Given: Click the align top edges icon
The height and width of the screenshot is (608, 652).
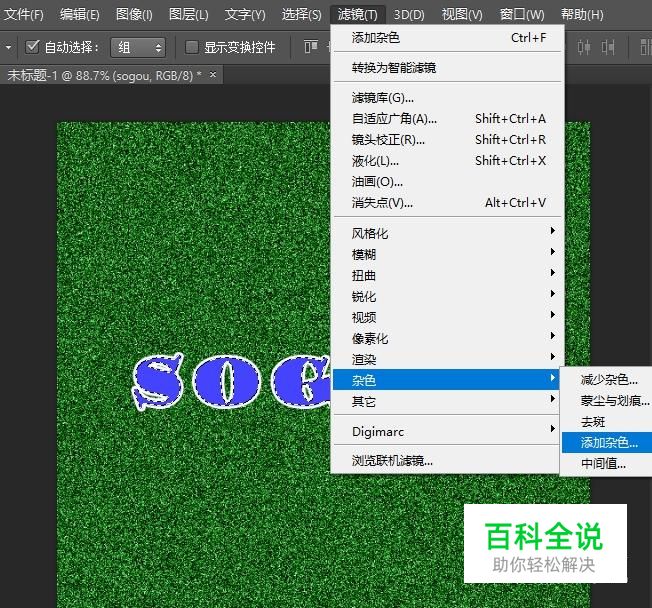Looking at the screenshot, I should (x=311, y=47).
